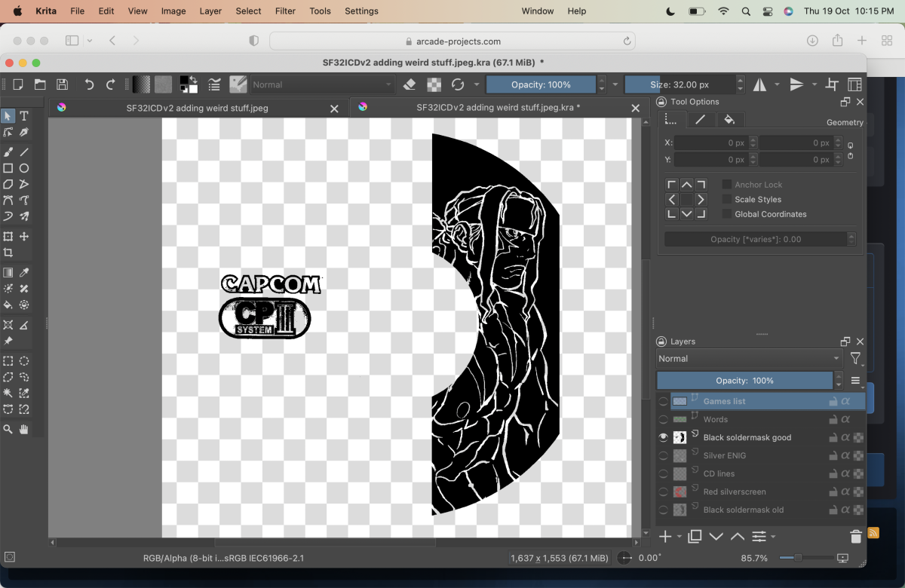Move layer down in the stack

pyautogui.click(x=716, y=537)
